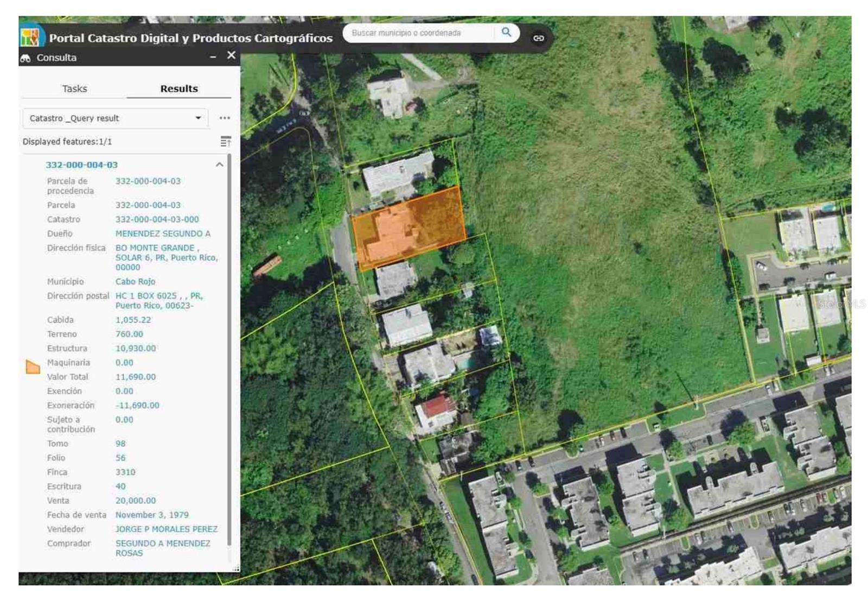868x607 pixels.
Task: Minimize the Consulta panel
Action: (213, 56)
